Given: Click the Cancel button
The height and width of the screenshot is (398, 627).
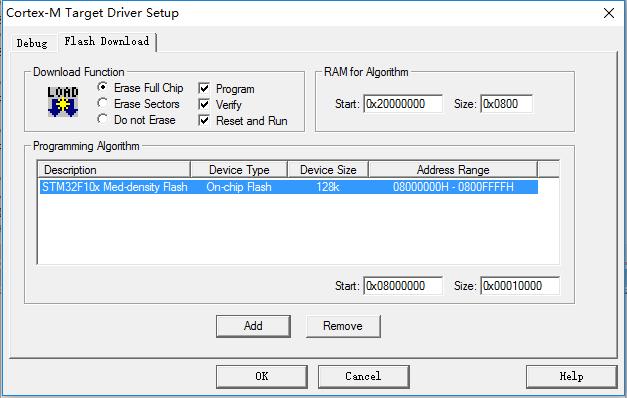Looking at the screenshot, I should 363,376.
